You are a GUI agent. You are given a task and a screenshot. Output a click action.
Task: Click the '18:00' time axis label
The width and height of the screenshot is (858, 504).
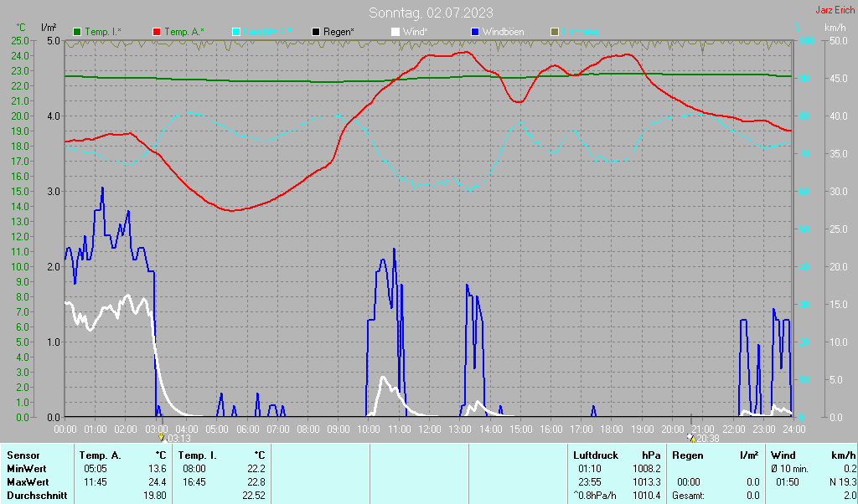(x=612, y=429)
